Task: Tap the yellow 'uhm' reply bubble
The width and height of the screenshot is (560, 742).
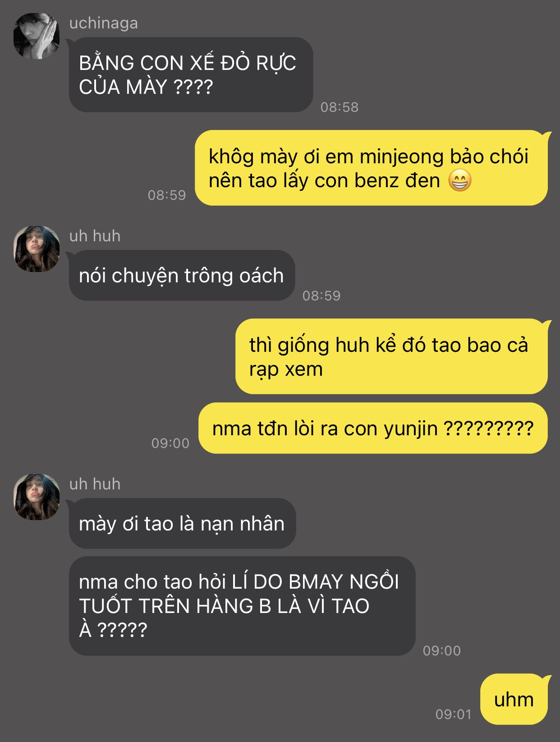Action: pyautogui.click(x=514, y=700)
